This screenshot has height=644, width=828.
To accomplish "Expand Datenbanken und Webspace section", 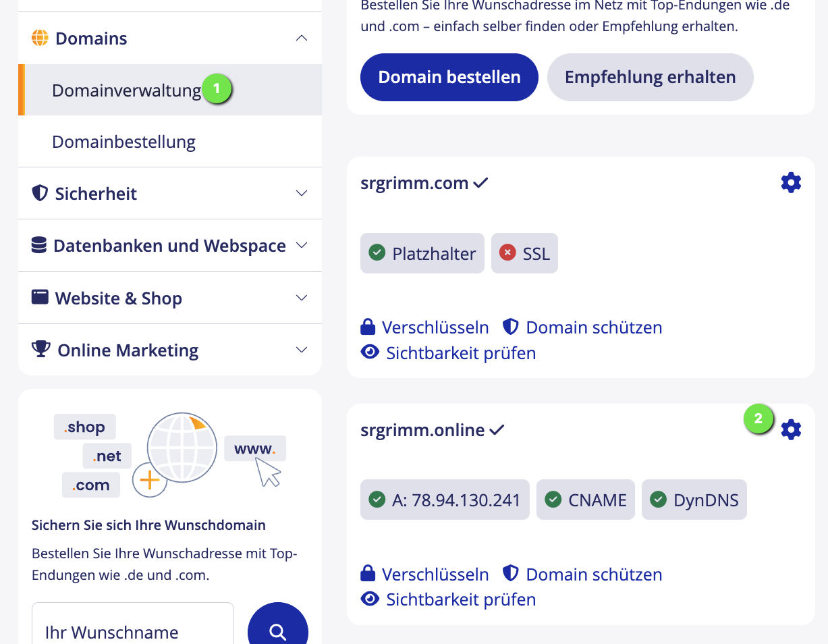I will point(302,246).
